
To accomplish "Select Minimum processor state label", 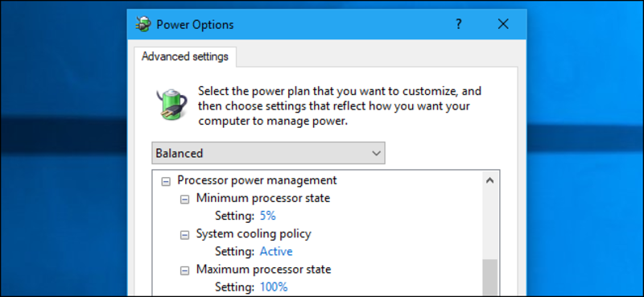I will 263,198.
